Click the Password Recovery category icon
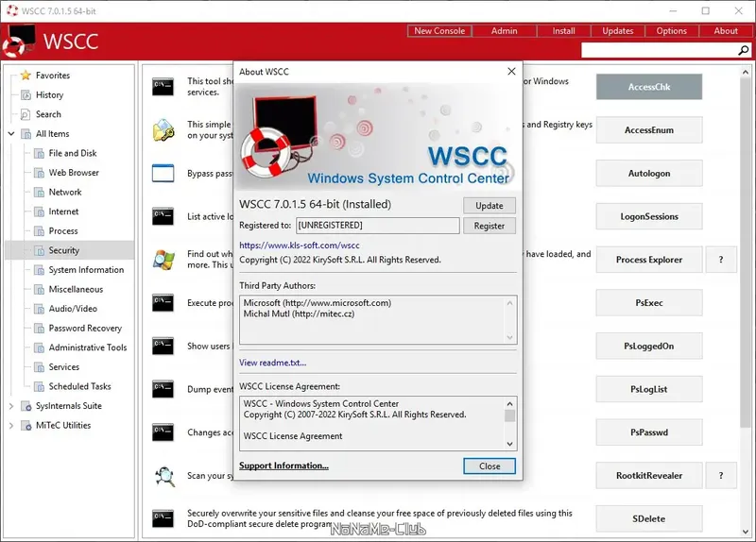The image size is (756, 542). (x=39, y=328)
